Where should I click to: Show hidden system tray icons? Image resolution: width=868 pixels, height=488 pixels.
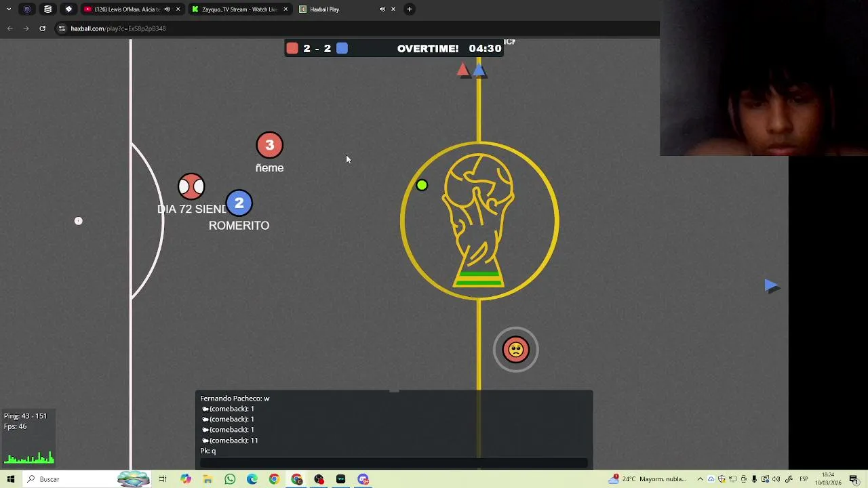coord(700,479)
